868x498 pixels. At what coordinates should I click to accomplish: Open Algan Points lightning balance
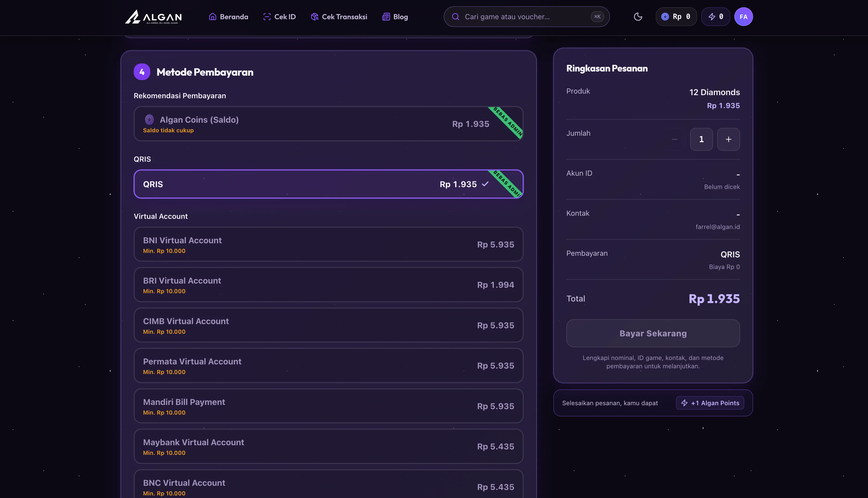click(715, 17)
